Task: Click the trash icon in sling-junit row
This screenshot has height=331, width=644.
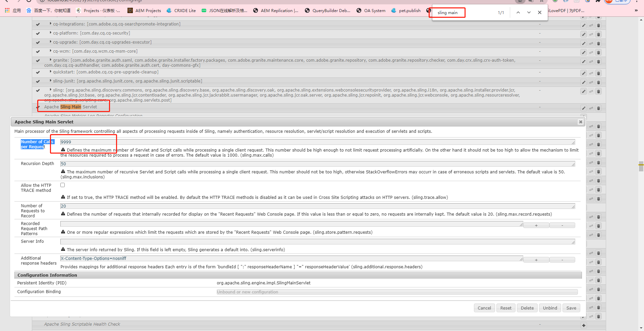Action: [598, 82]
